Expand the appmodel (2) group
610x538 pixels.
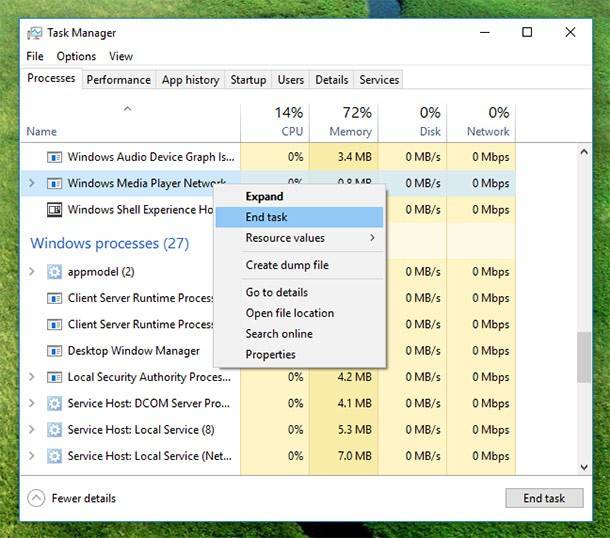32,272
